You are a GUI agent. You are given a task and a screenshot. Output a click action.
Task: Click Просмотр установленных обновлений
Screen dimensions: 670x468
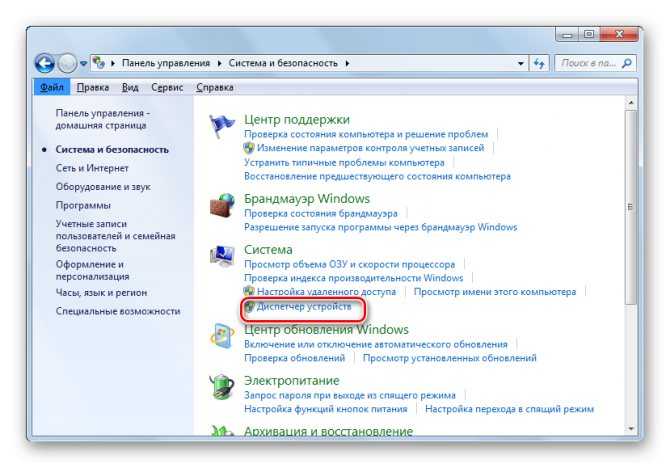450,358
